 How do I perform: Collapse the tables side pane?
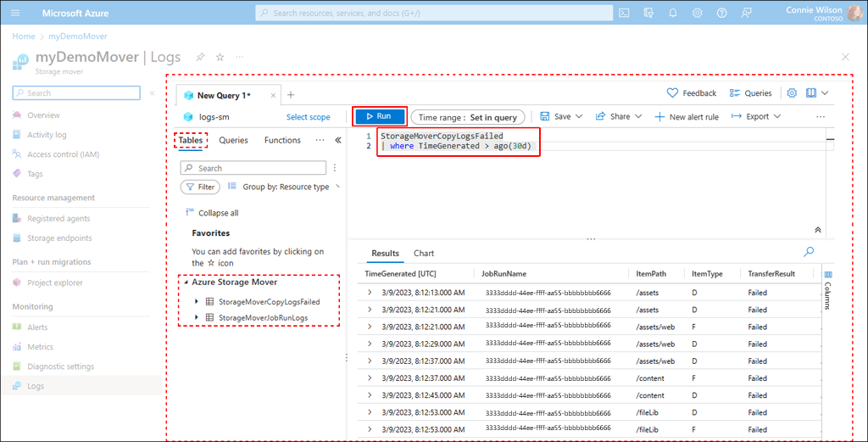click(338, 140)
